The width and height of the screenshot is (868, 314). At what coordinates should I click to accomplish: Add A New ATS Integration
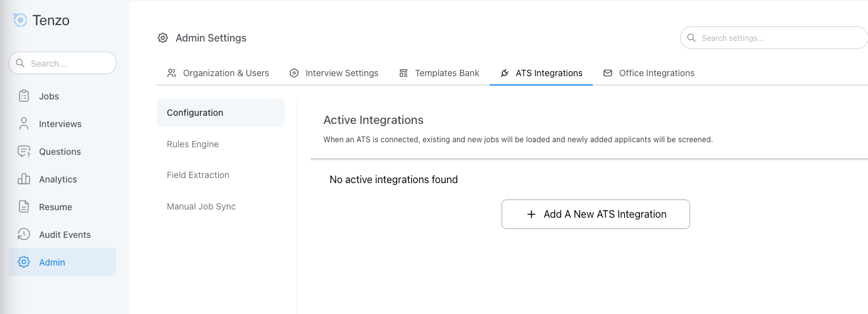click(596, 214)
